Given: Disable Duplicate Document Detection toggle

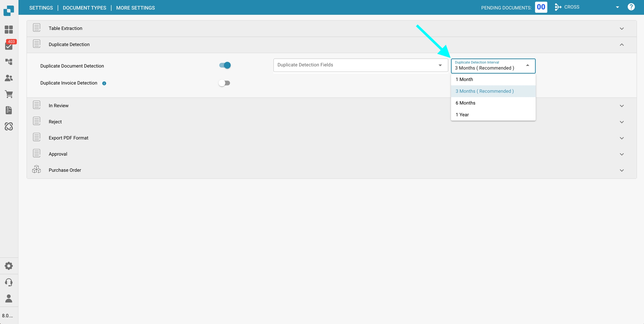Looking at the screenshot, I should 225,65.
